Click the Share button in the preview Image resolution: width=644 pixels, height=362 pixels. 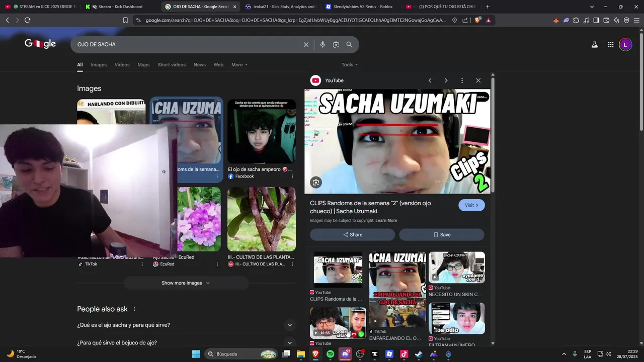[x=352, y=235]
